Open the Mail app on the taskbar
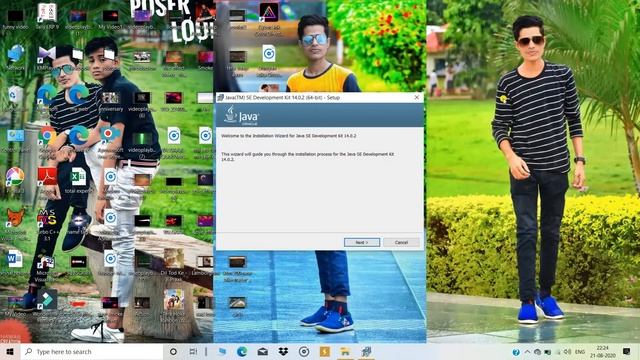The height and width of the screenshot is (360, 640). 262,351
